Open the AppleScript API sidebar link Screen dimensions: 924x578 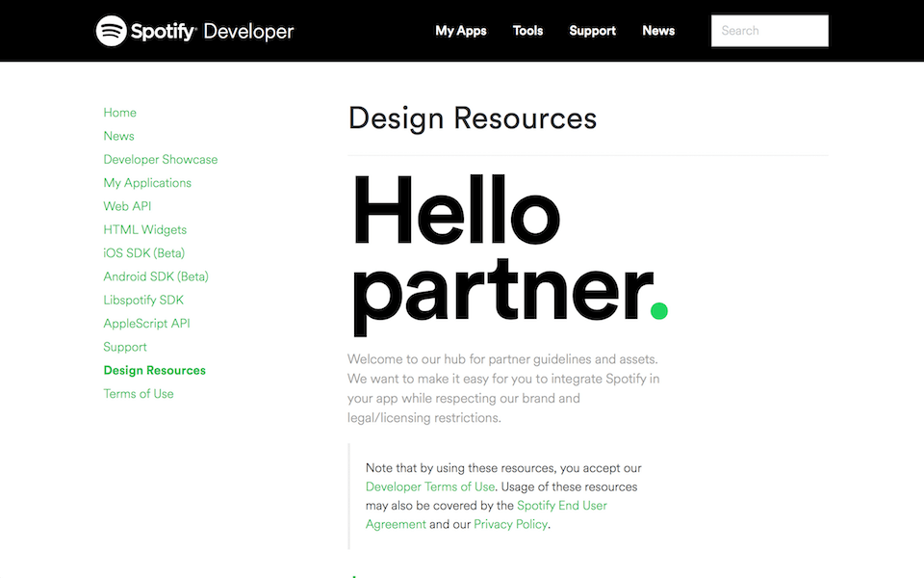(146, 324)
